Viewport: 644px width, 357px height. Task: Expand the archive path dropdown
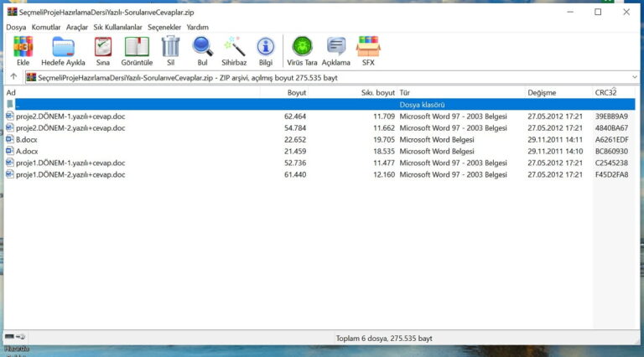click(635, 77)
